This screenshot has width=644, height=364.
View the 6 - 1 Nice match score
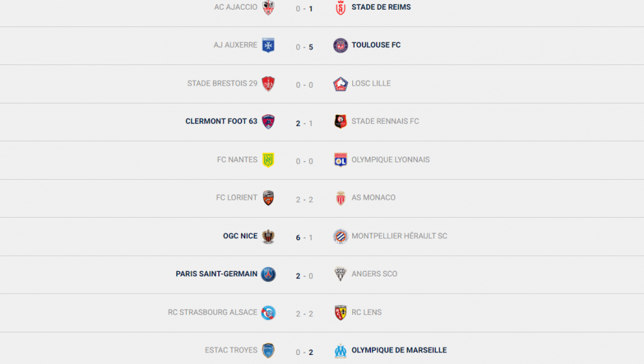coord(305,238)
